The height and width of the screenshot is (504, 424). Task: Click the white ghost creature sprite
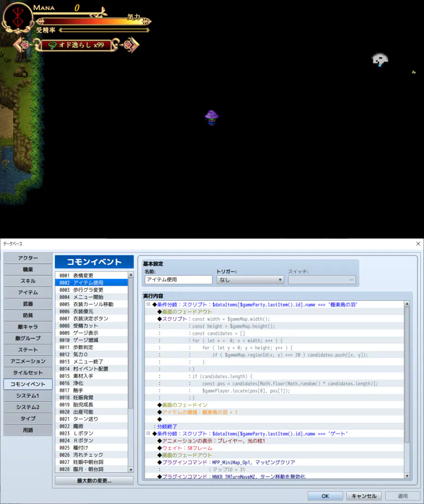click(380, 60)
